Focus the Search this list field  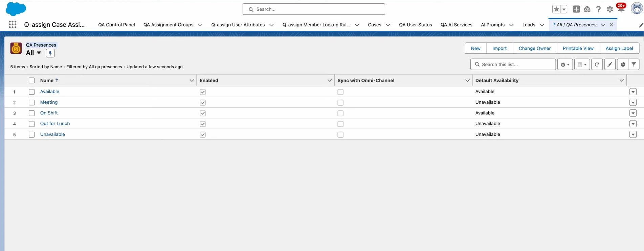click(513, 65)
